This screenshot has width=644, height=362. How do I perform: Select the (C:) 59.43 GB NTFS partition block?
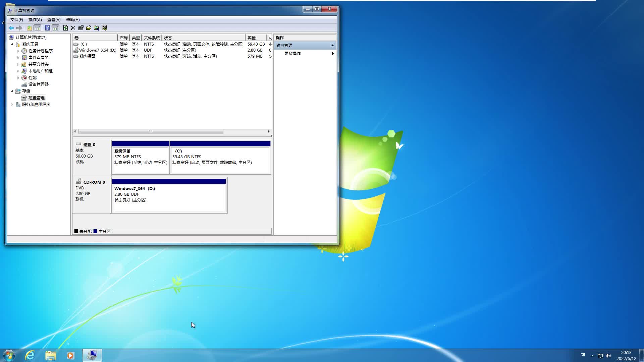220,160
